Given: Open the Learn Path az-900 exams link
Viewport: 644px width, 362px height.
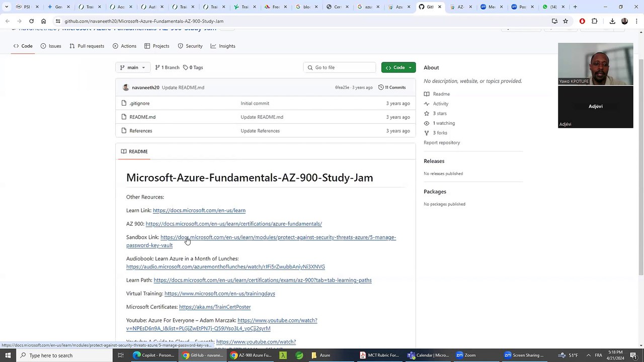Looking at the screenshot, I should (263, 281).
